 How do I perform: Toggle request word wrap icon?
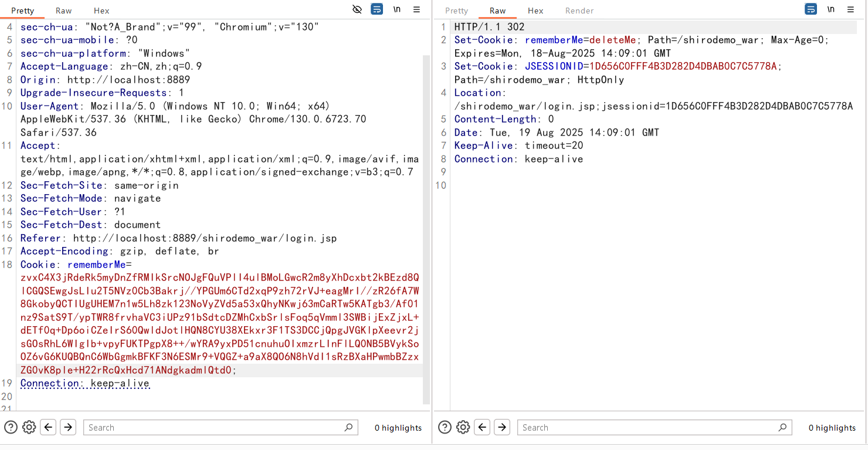[377, 9]
